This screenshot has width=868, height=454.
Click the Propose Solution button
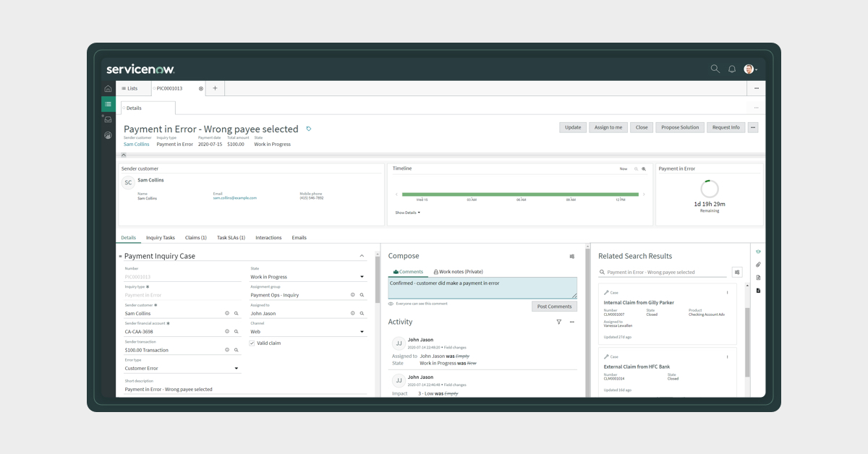(x=679, y=127)
